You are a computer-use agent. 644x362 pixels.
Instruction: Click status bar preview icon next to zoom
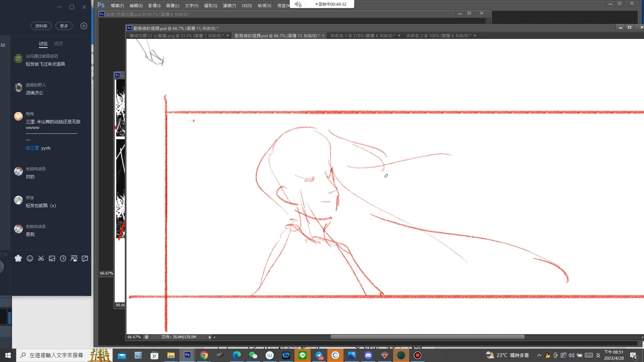coord(147,337)
